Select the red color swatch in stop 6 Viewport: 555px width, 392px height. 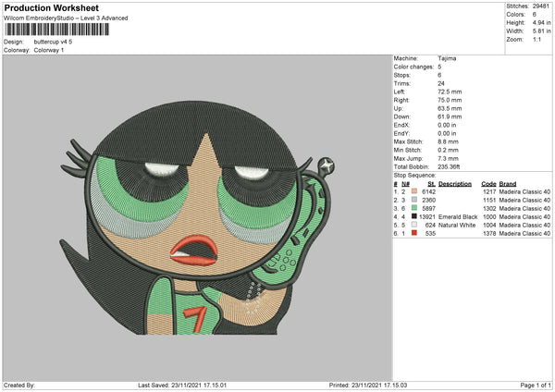[x=414, y=233]
